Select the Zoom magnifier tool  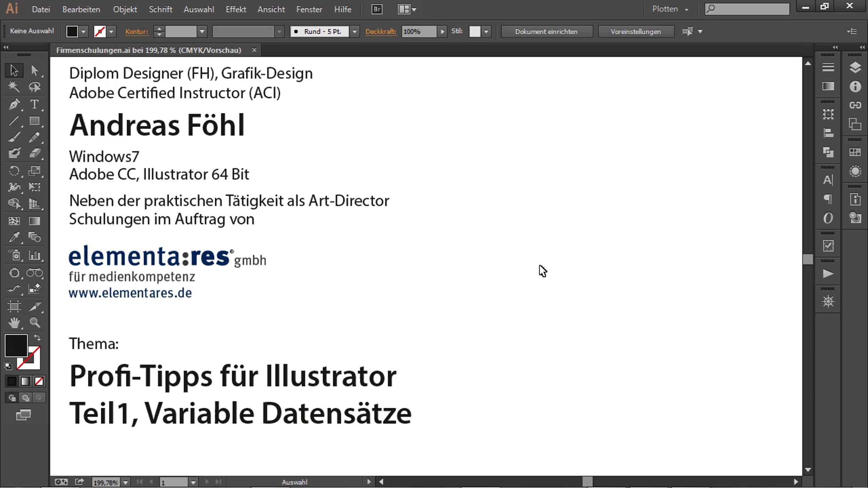click(x=35, y=323)
